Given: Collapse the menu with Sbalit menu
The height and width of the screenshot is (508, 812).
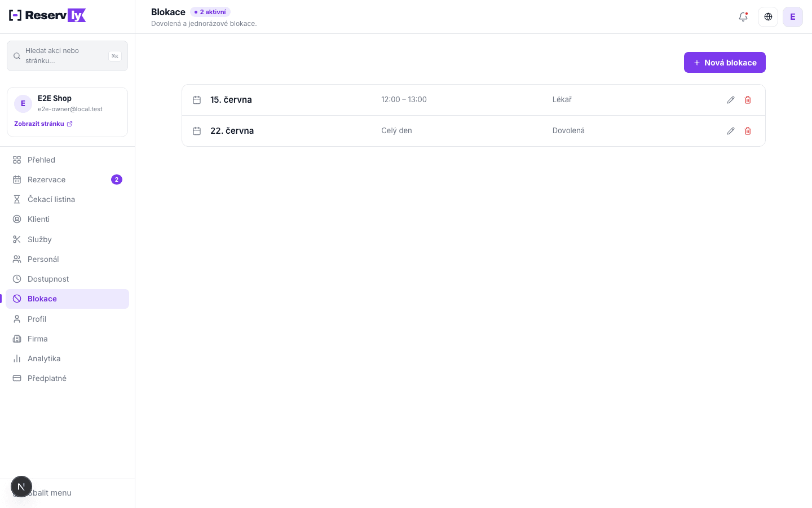Looking at the screenshot, I should pyautogui.click(x=67, y=493).
